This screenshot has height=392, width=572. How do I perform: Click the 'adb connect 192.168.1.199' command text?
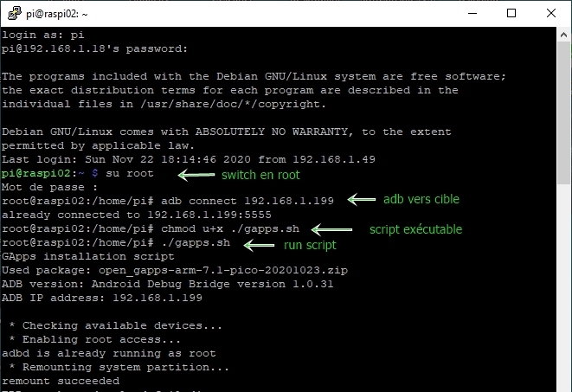click(247, 201)
